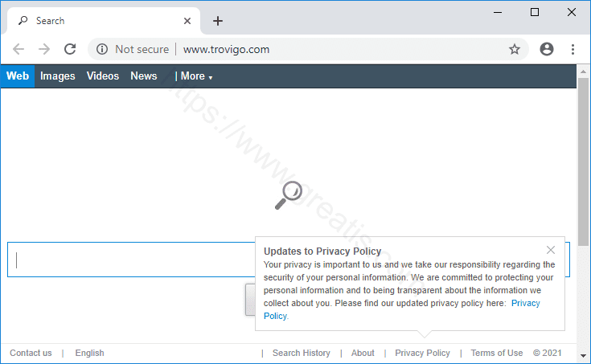591x364 pixels.
Task: Click the page vertical scrollbar
Action: (584, 161)
